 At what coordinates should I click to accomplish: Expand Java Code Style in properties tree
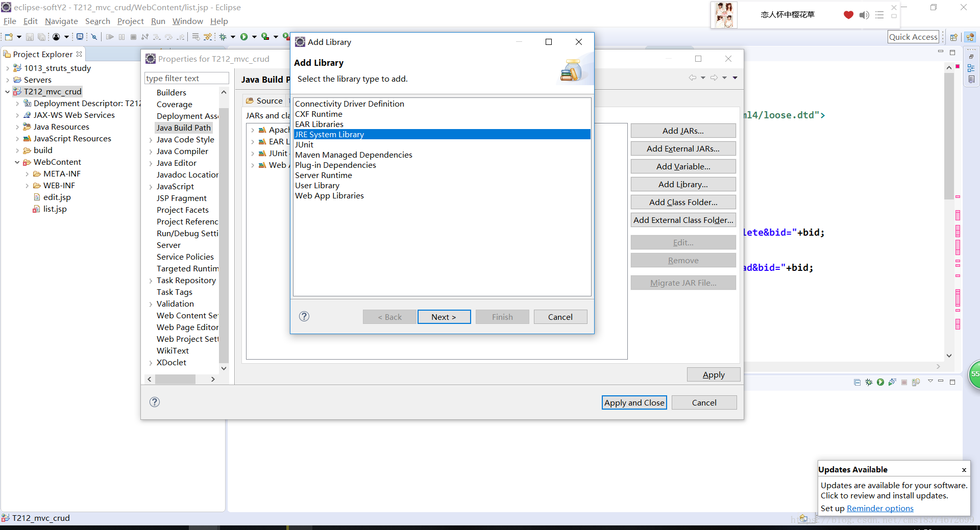(151, 140)
